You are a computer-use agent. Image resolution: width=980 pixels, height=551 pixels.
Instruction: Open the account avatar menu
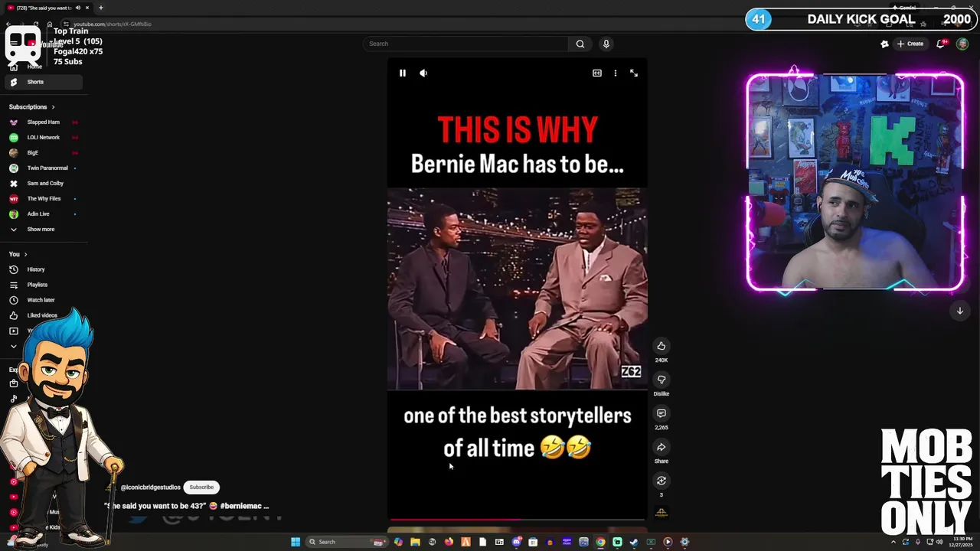click(962, 44)
